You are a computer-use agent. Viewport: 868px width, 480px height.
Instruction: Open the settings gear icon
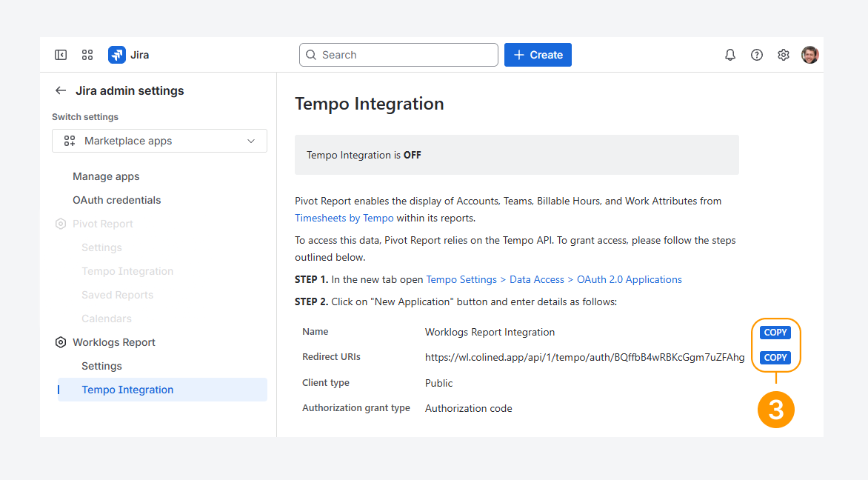784,55
